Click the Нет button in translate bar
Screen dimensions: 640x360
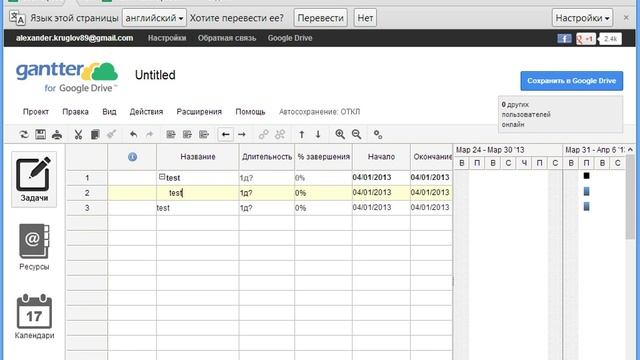pyautogui.click(x=365, y=18)
